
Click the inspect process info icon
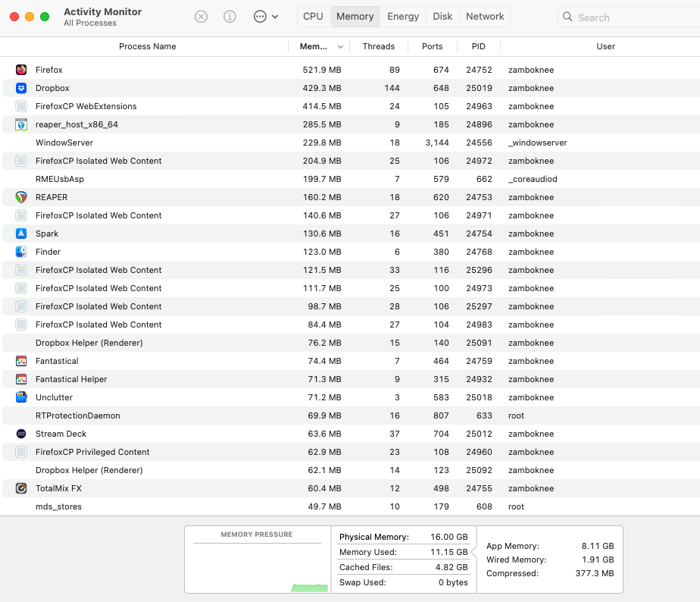230,17
